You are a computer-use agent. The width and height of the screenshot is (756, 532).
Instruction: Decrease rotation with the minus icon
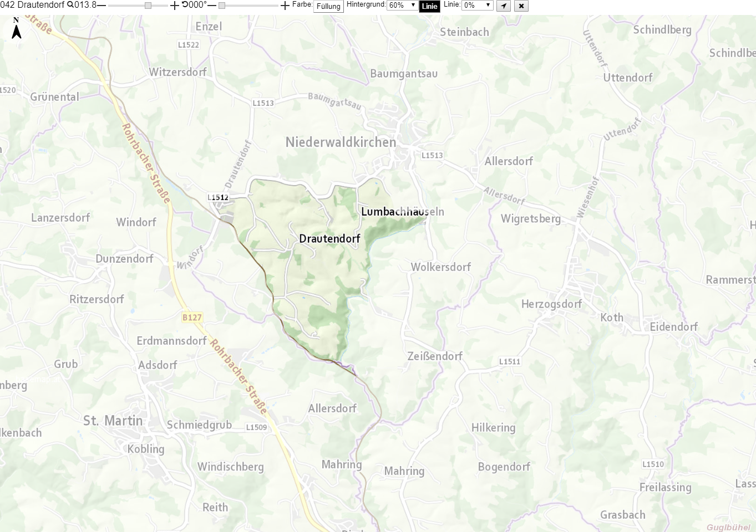click(212, 5)
